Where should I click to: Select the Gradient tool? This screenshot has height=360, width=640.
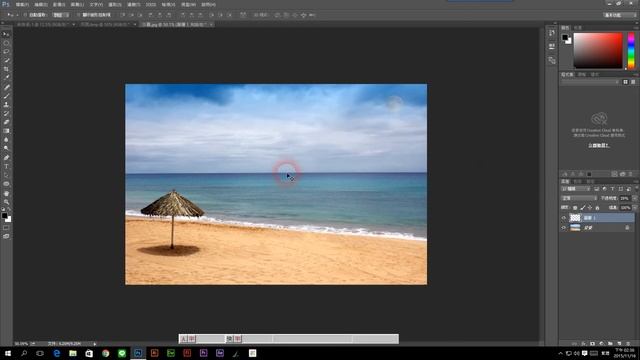tap(6, 131)
